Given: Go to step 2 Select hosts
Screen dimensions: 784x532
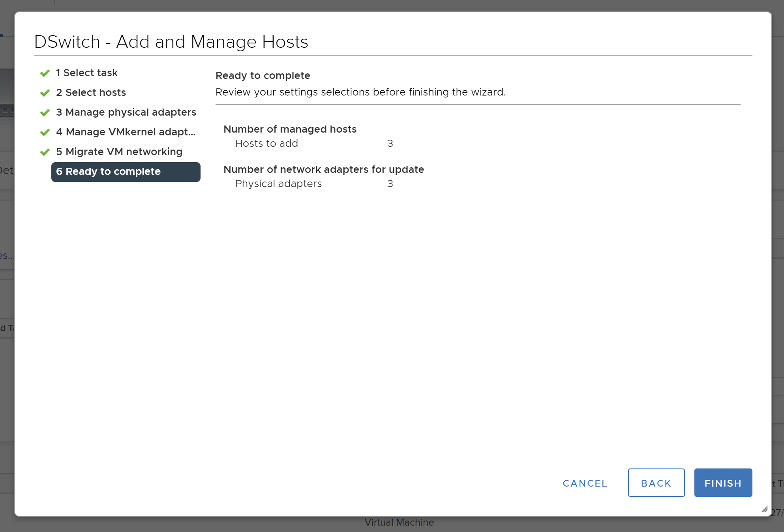Looking at the screenshot, I should pyautogui.click(x=91, y=92).
